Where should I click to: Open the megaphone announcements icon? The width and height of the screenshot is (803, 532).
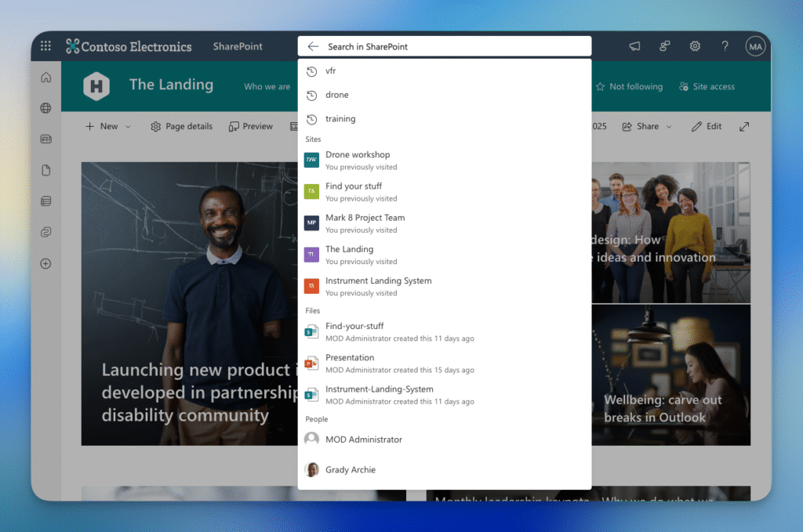[634, 46]
